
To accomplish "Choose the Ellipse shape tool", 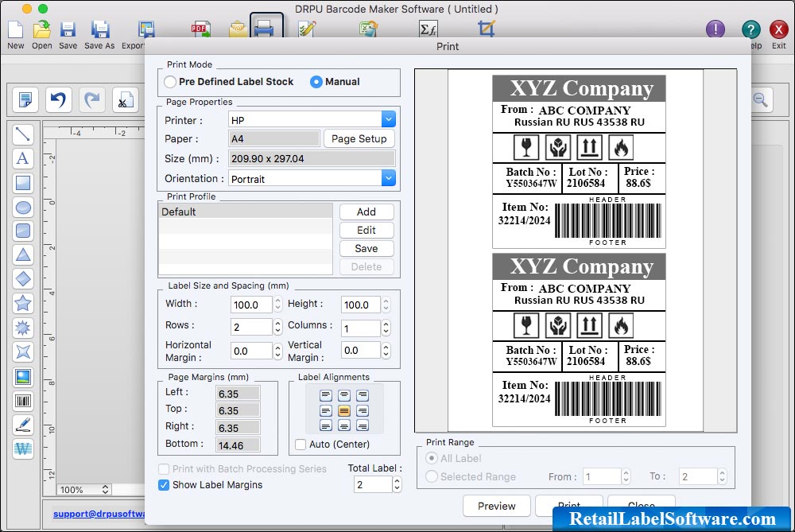I will click(x=23, y=208).
